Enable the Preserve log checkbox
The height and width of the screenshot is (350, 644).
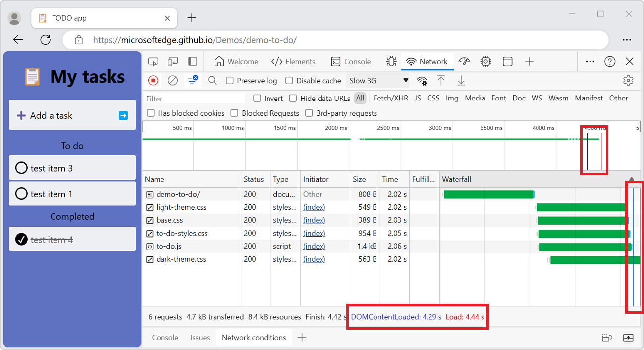pyautogui.click(x=231, y=80)
